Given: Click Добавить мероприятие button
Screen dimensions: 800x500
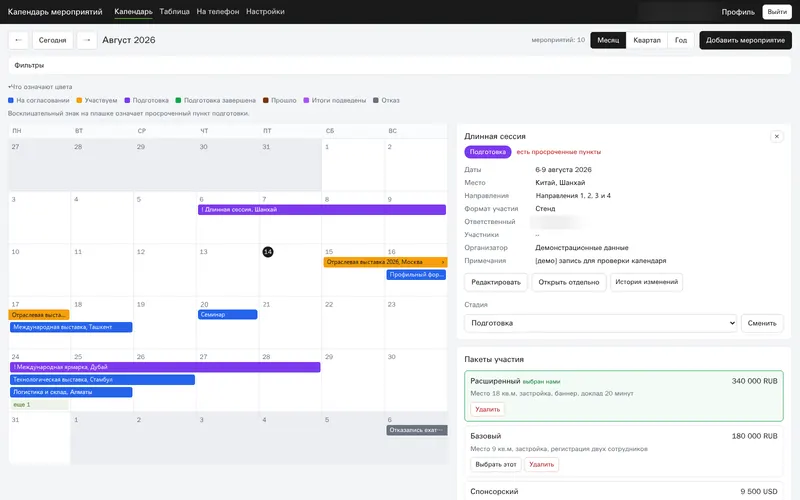Looking at the screenshot, I should pyautogui.click(x=745, y=40).
